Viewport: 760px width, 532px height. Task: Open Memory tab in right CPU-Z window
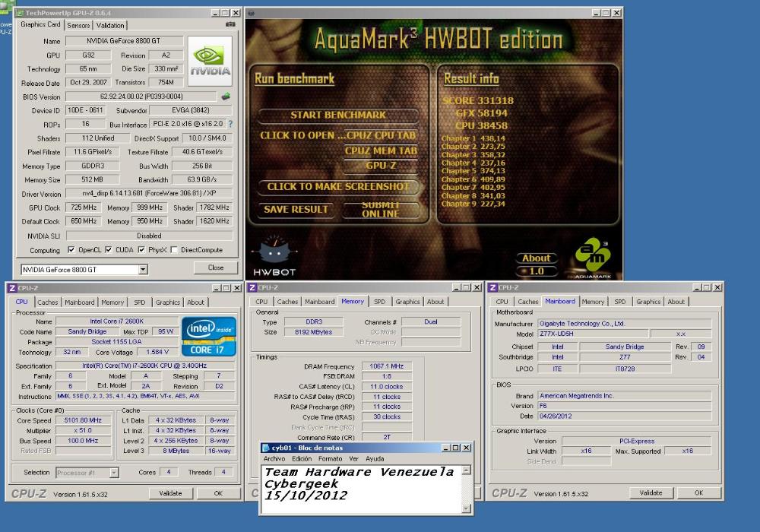pos(593,302)
